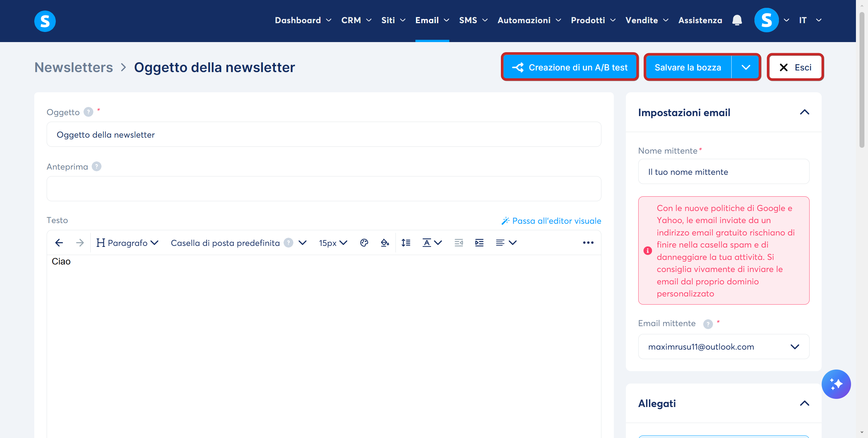Click the font family help icon

288,243
